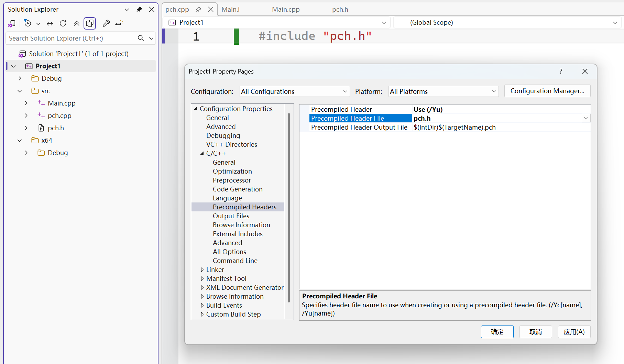This screenshot has height=364, width=624.
Task: Select VC++ Directories in property tree
Action: tap(232, 145)
